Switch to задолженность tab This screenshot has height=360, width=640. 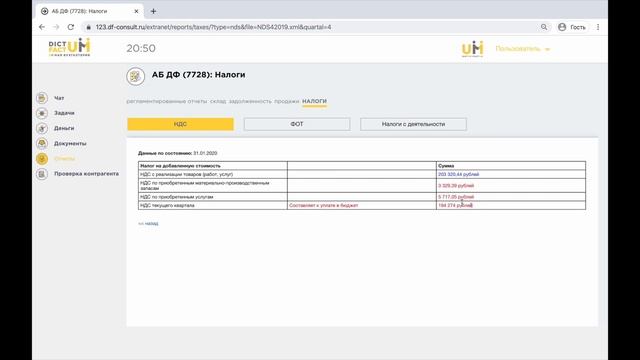pyautogui.click(x=250, y=101)
